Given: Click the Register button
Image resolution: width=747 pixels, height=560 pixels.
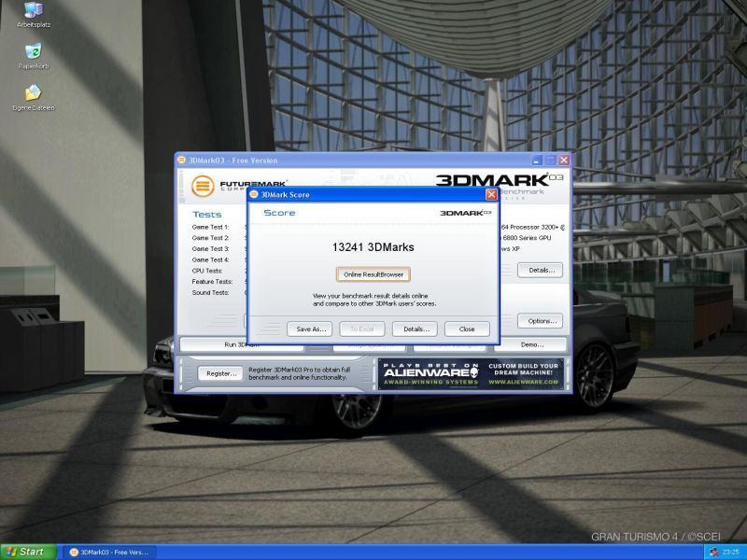Looking at the screenshot, I should (221, 374).
